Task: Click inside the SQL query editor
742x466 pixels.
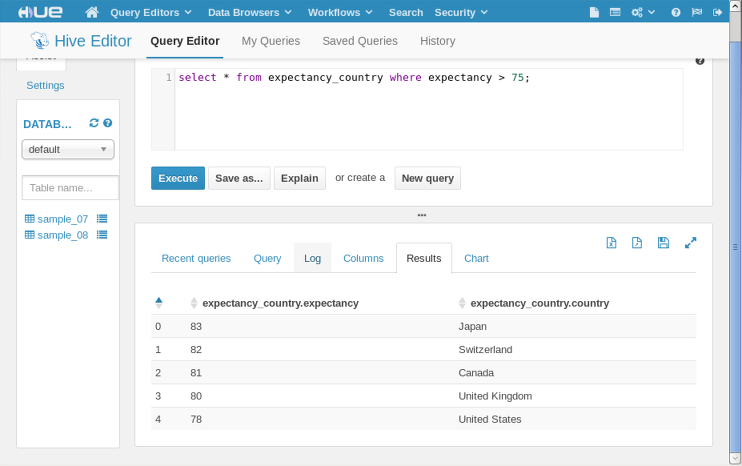Action: coord(428,109)
